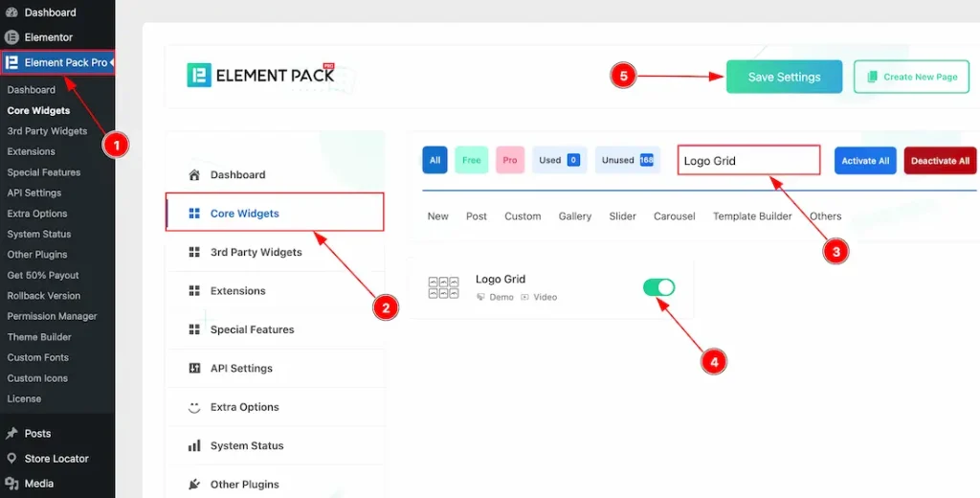This screenshot has width=980, height=498.
Task: Click the Element Pack Pro sidebar icon
Action: pyautogui.click(x=11, y=62)
